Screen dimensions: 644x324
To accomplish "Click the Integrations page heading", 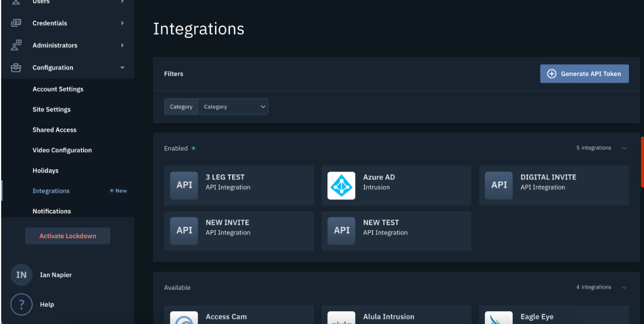I will click(x=199, y=29).
